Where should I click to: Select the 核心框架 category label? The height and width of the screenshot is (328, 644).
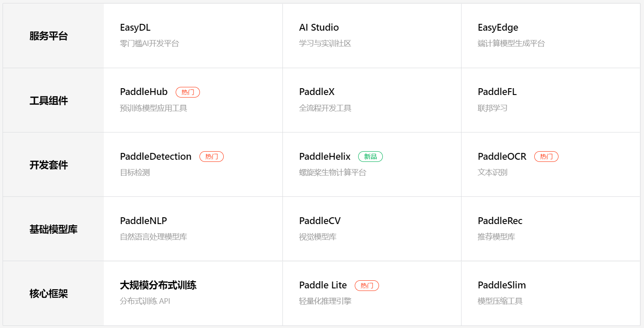pos(48,294)
